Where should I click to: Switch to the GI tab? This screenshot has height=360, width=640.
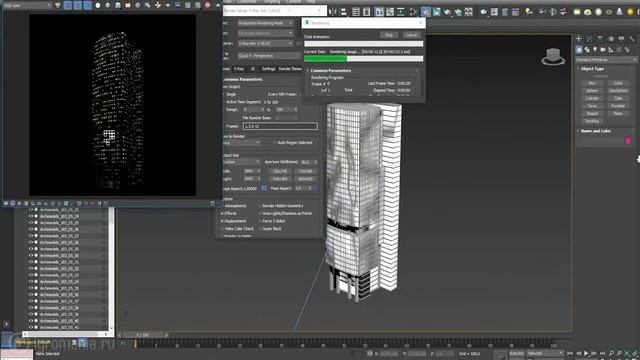tap(253, 69)
